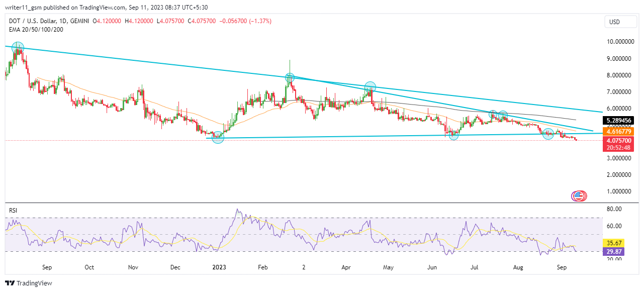Click the US flag event icon on the chart
The image size is (644, 292).
[x=579, y=196]
